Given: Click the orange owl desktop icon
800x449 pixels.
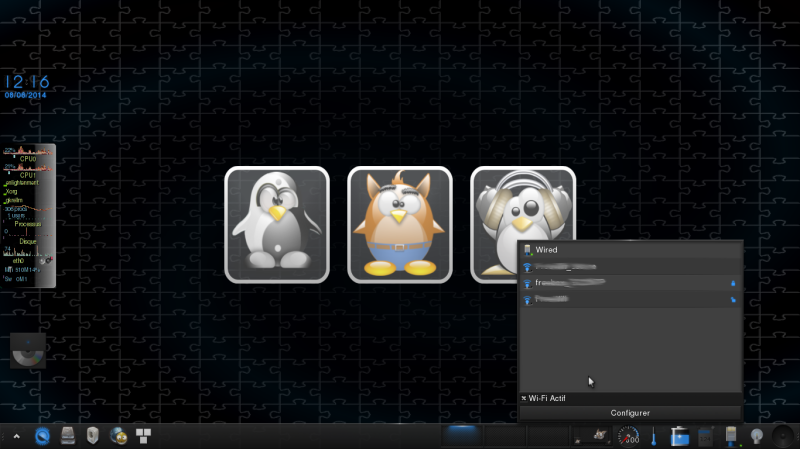Looking at the screenshot, I should 399,224.
